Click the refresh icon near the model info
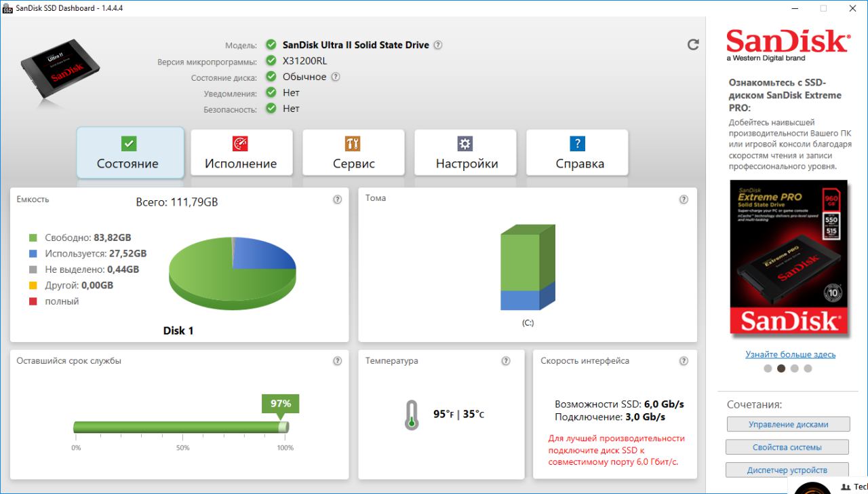The height and width of the screenshot is (494, 868). pyautogui.click(x=693, y=44)
